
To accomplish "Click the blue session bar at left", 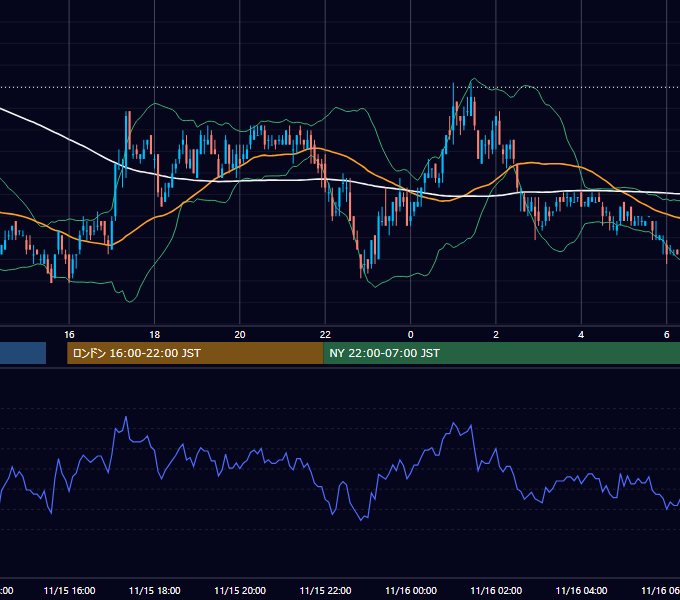I will (23, 353).
